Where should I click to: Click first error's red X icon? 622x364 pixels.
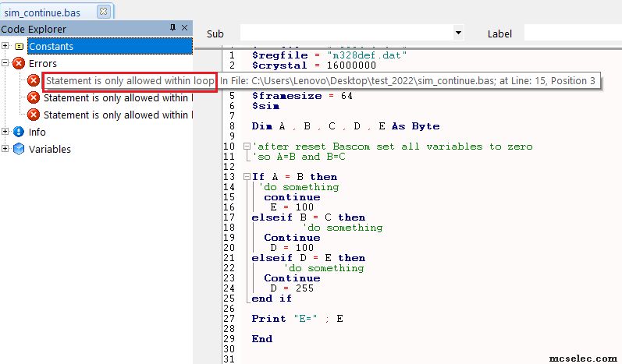tap(34, 80)
